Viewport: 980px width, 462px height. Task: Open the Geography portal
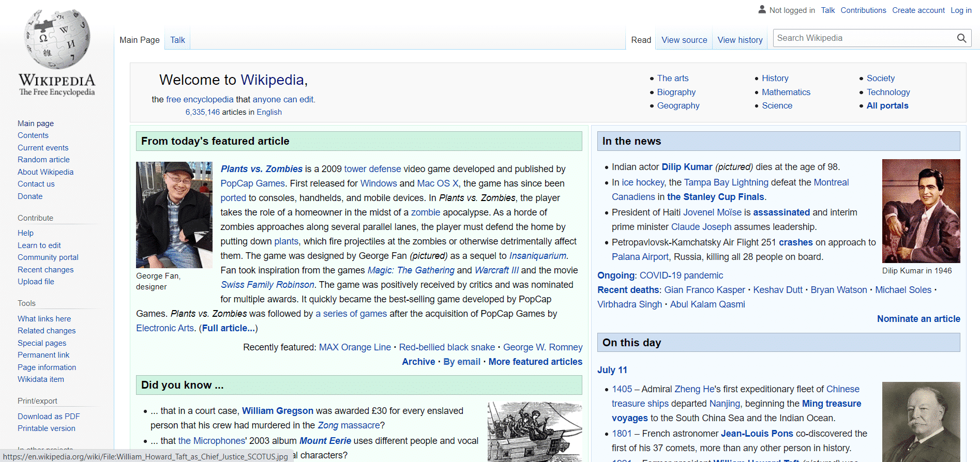click(679, 105)
